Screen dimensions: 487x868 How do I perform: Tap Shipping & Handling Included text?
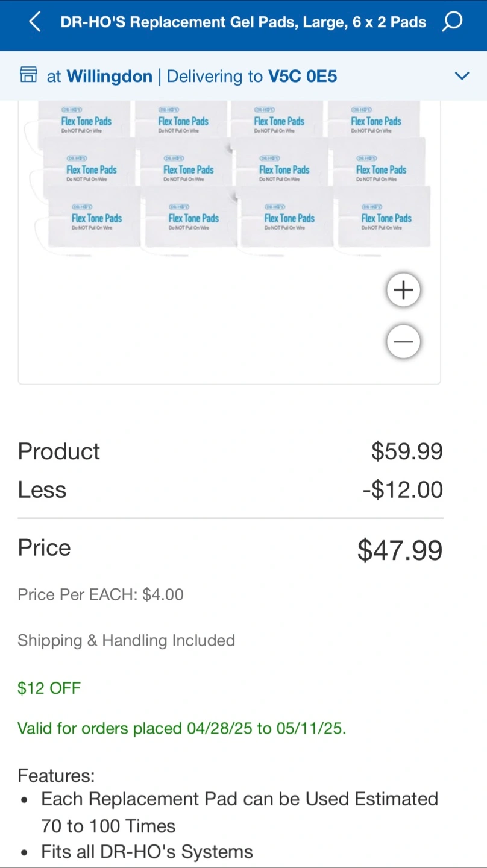tap(126, 640)
